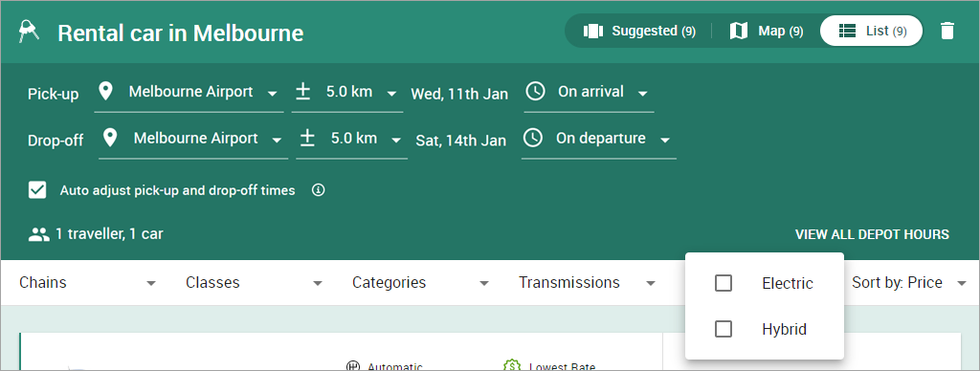
Task: Open the Chains filter dropdown
Action: click(87, 283)
